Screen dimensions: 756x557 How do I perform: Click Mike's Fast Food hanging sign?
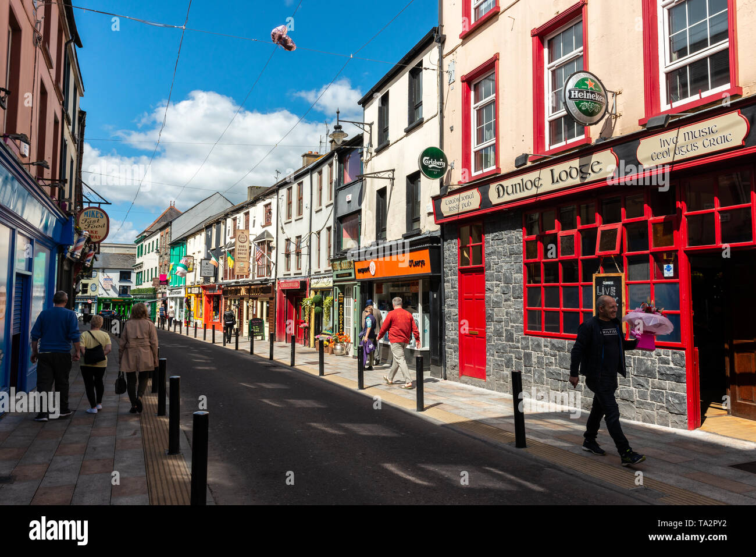(x=94, y=224)
